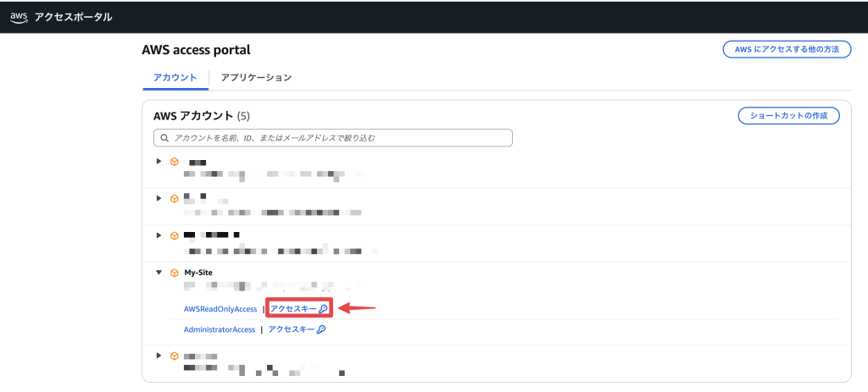Collapse the My-Site account row
The image size is (868, 392).
click(159, 273)
